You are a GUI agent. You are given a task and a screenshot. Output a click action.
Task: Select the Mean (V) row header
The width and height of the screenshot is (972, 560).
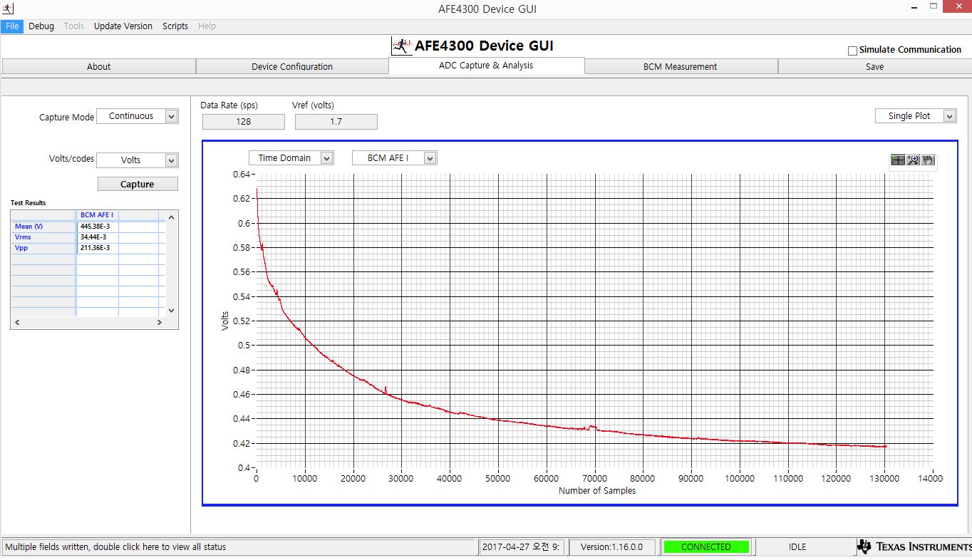pyautogui.click(x=43, y=227)
